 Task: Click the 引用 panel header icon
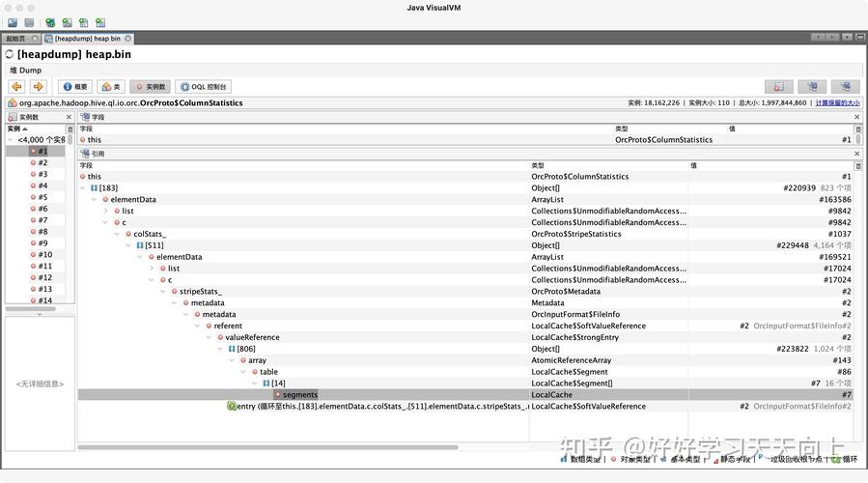pos(85,154)
